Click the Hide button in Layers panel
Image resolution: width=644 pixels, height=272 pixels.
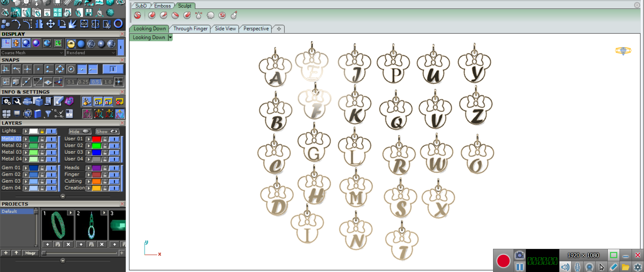pyautogui.click(x=79, y=131)
